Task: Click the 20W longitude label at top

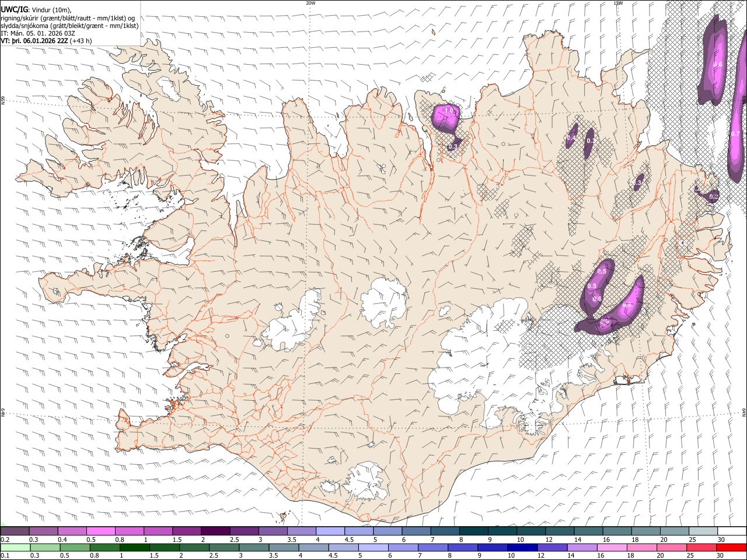Action: [310, 3]
